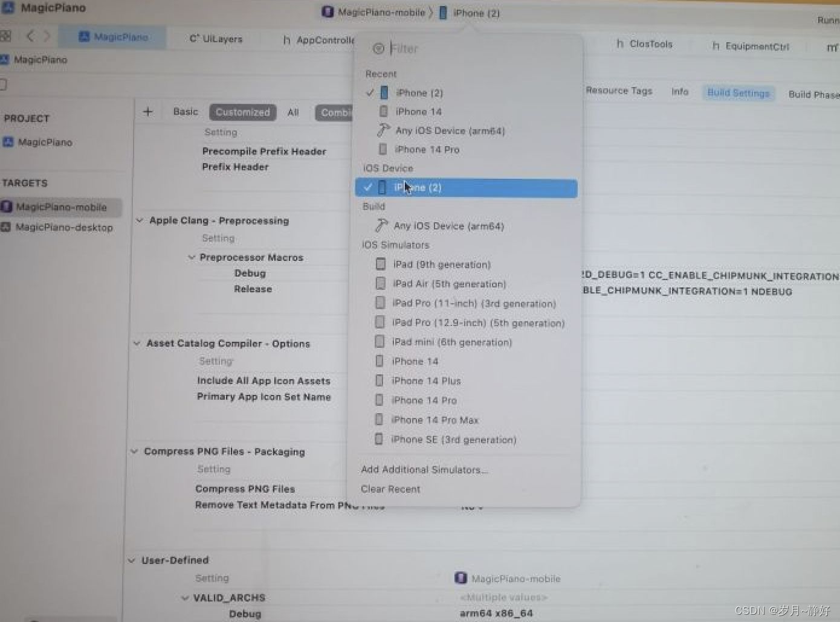Screen dimensions: 840x622
Task: Go forward with the right navigation arrow
Action: pos(47,36)
